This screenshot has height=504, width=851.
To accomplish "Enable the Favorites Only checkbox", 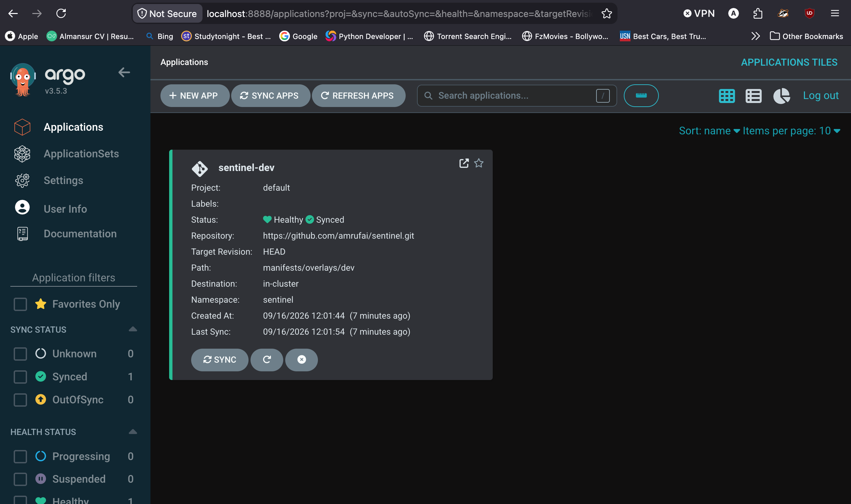I will (x=20, y=304).
